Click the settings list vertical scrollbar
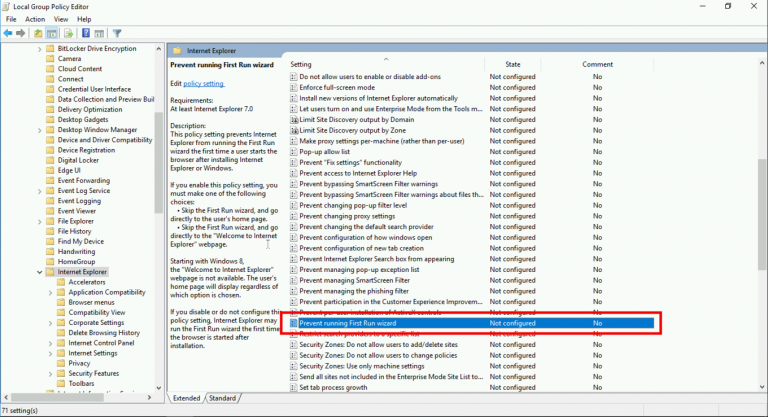 (762, 214)
